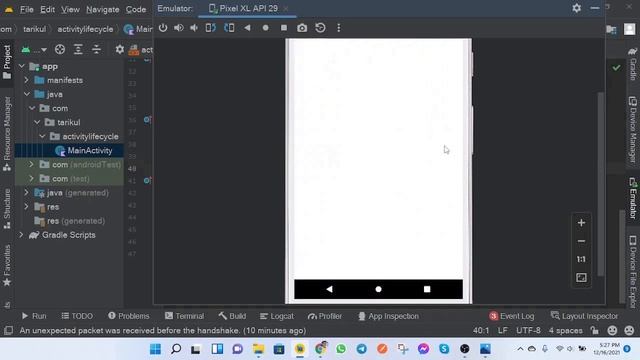The height and width of the screenshot is (360, 640).
Task: Fit emulator to window icon
Action: coord(582,278)
